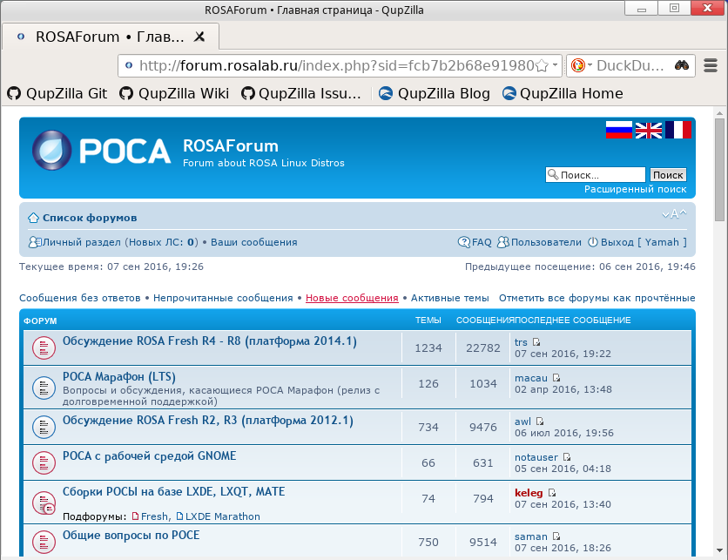Log out via Выход [ Yamah ] link
This screenshot has height=560, width=728.
tap(644, 242)
